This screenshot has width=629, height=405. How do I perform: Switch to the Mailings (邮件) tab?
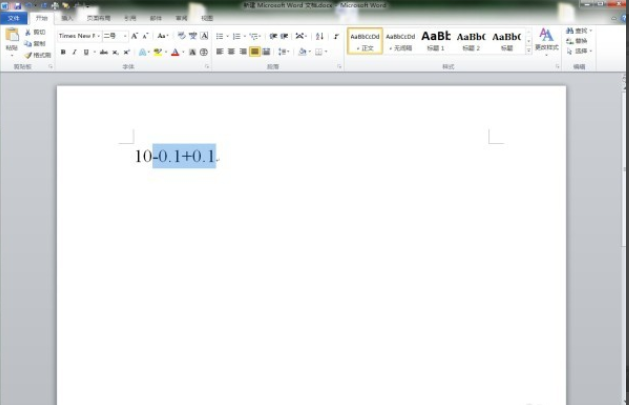point(156,18)
